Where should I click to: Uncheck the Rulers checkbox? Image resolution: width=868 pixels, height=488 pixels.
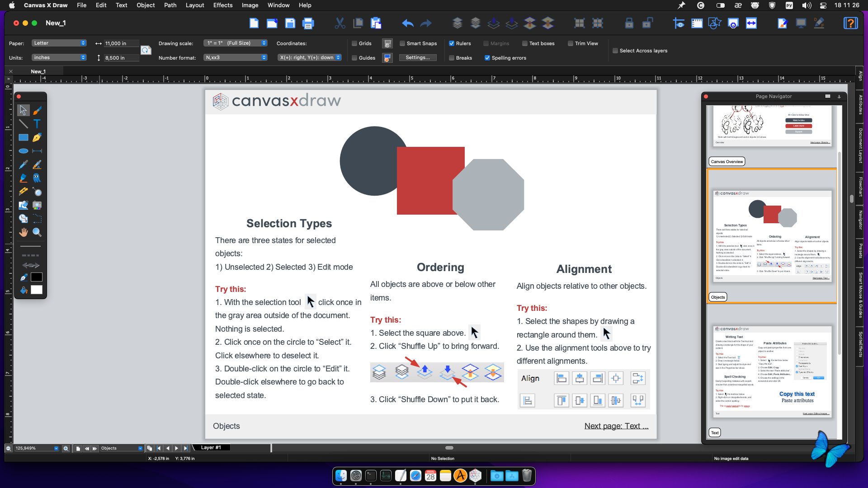(x=452, y=43)
